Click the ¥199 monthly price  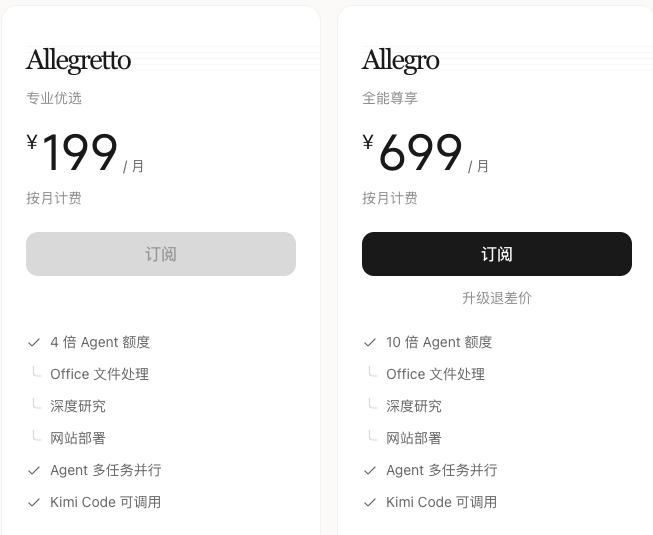pos(85,153)
